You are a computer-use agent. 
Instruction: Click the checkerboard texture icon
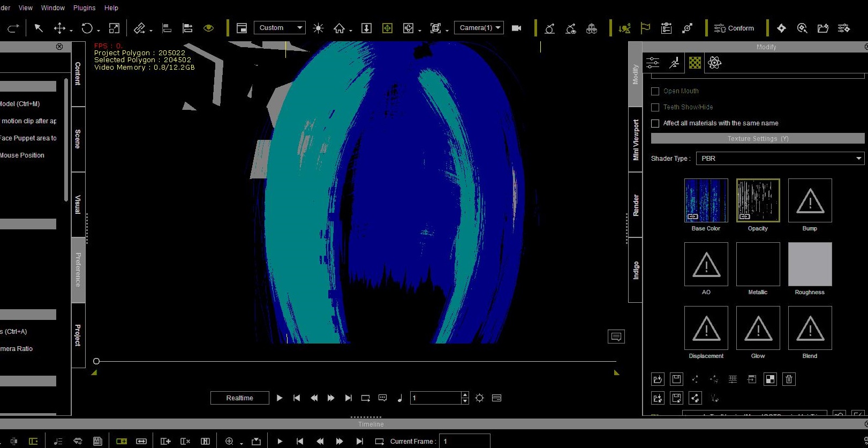coord(770,379)
